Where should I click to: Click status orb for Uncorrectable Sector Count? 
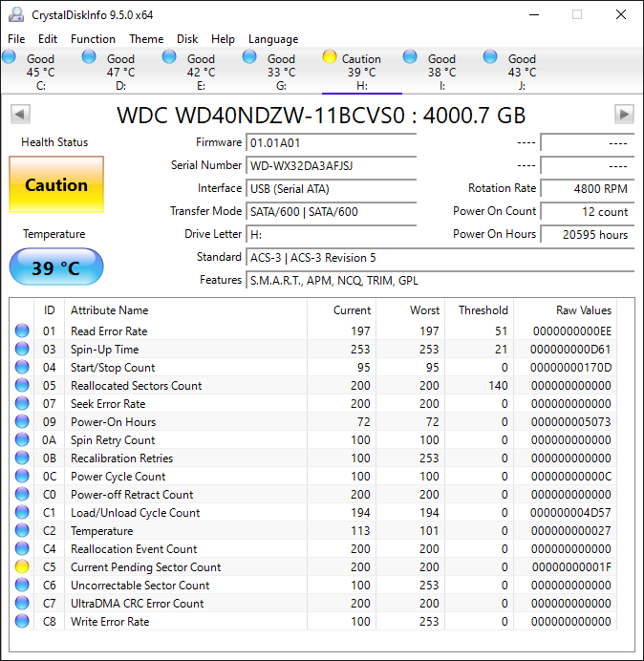[22, 585]
